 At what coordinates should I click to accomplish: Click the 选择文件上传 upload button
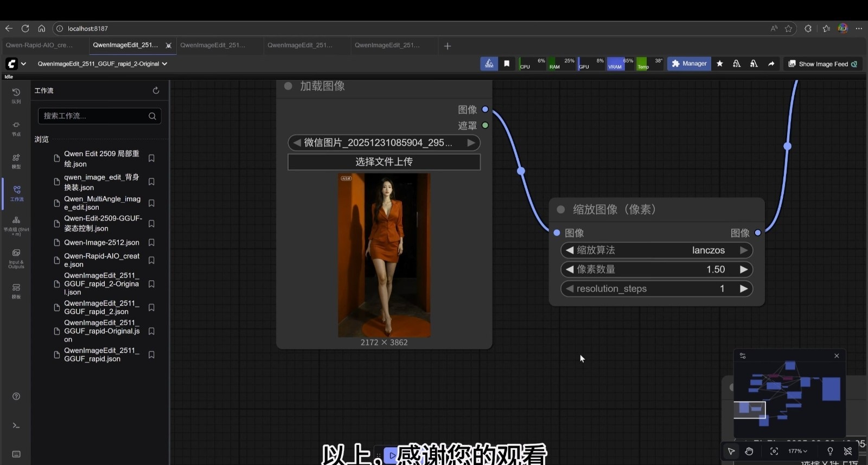pyautogui.click(x=384, y=162)
